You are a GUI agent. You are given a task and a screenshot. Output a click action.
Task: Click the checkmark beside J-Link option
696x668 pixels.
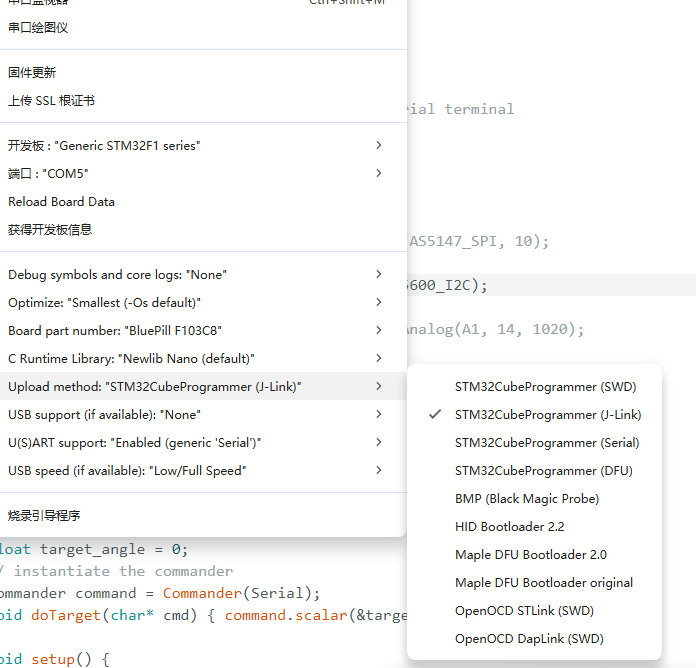(435, 414)
